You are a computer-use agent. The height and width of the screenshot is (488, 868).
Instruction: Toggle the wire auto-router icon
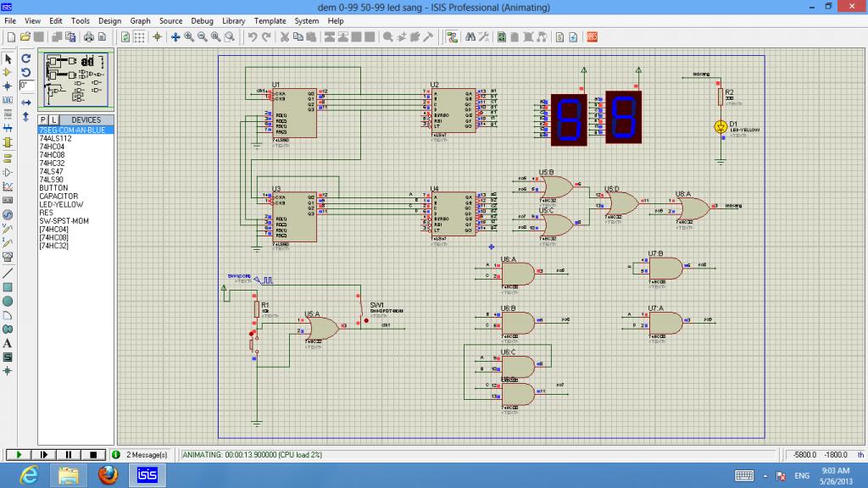[452, 37]
